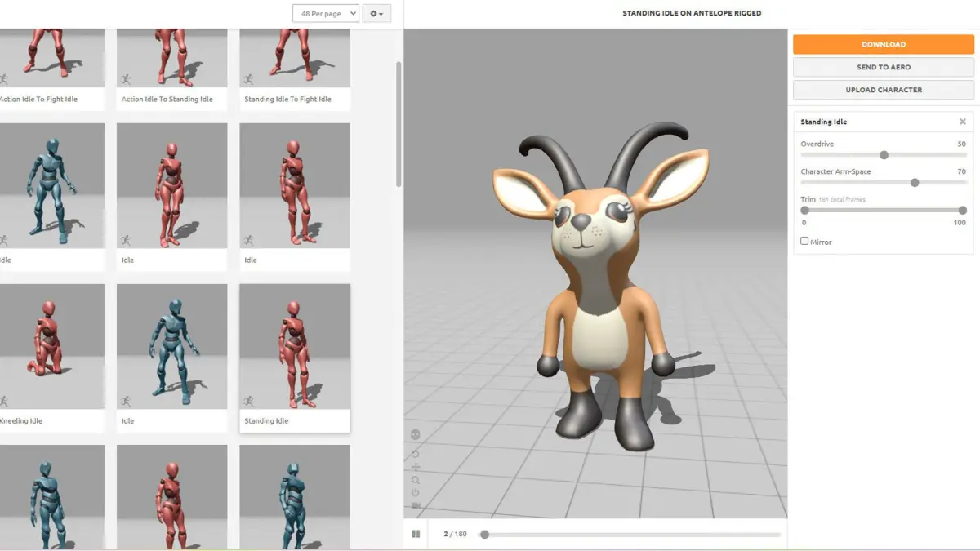Open the 48 Per page dropdown
The height and width of the screenshot is (551, 980).
(325, 13)
